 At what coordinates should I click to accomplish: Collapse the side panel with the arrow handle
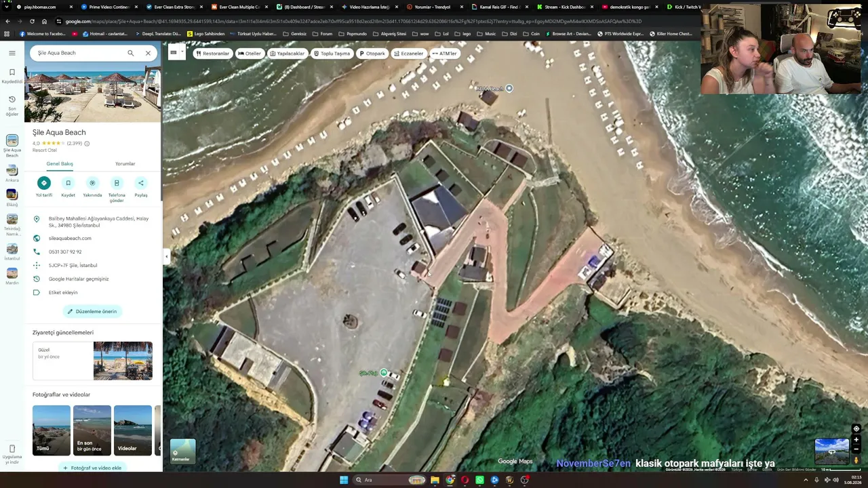pyautogui.click(x=166, y=256)
